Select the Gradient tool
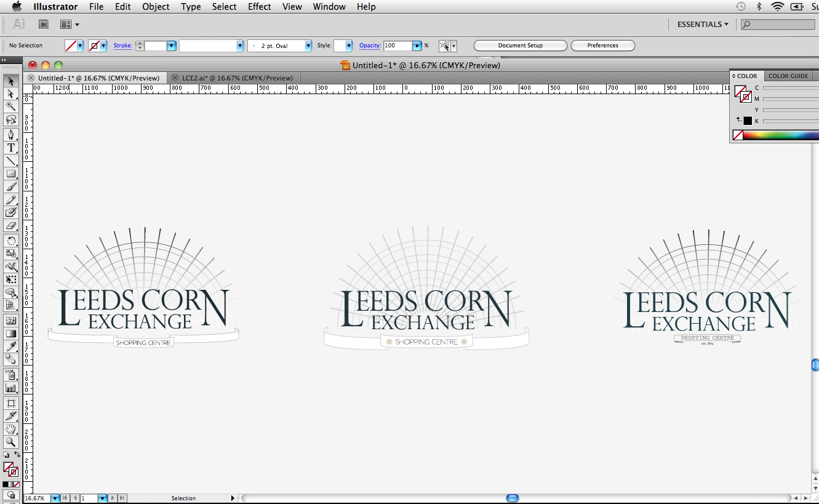Screen dimensions: 819x504 tap(11, 334)
